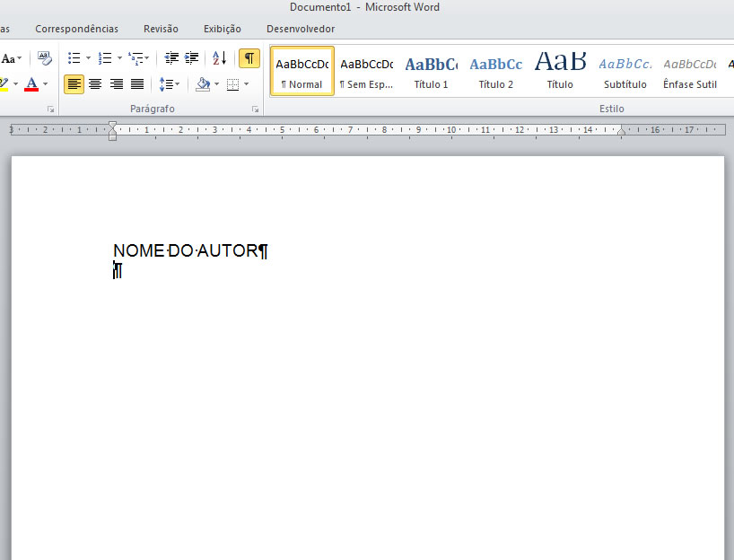Image resolution: width=734 pixels, height=560 pixels.
Task: Open the Revisão tab
Action: (x=161, y=29)
